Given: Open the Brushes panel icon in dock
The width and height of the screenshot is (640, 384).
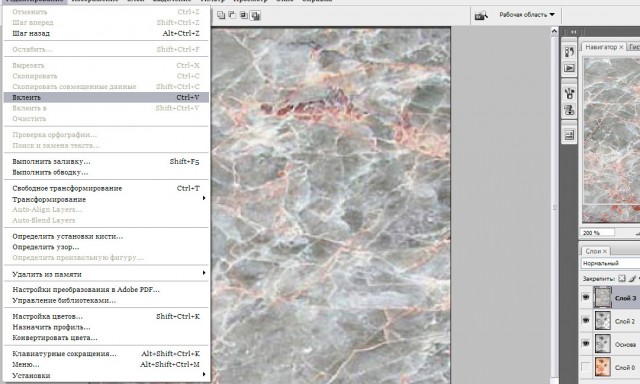Looking at the screenshot, I should pyautogui.click(x=569, y=93).
